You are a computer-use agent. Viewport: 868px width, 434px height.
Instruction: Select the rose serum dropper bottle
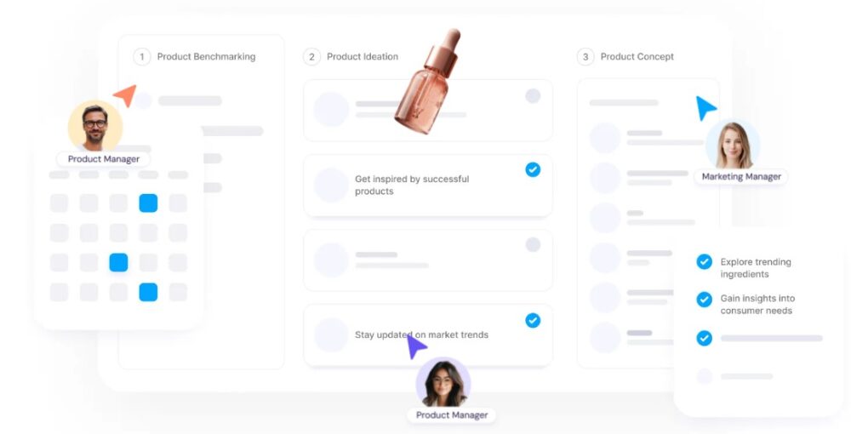pos(427,82)
